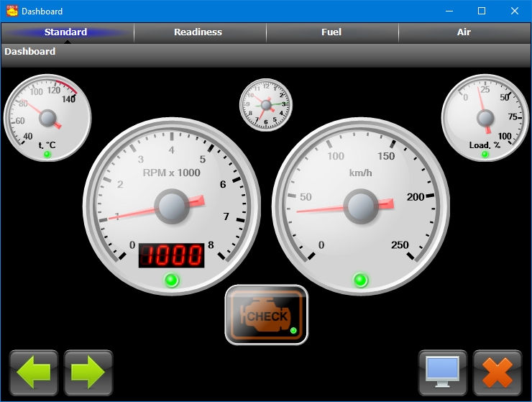Image resolution: width=532 pixels, height=402 pixels.
Task: Click the Dashboard app icon in title bar
Action: coord(12,11)
